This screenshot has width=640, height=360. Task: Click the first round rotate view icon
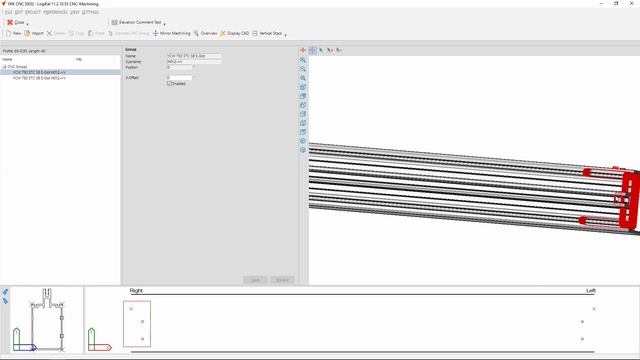click(x=303, y=141)
